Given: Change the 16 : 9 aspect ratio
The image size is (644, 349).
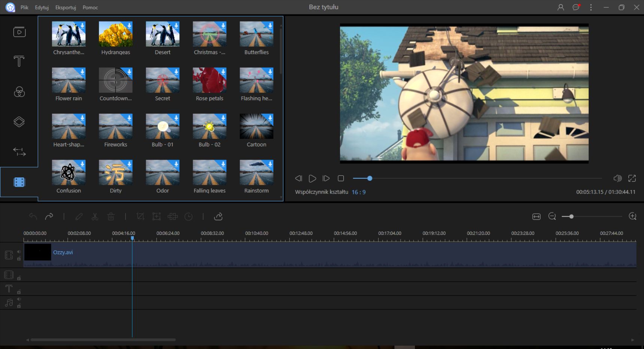Looking at the screenshot, I should click(x=358, y=192).
